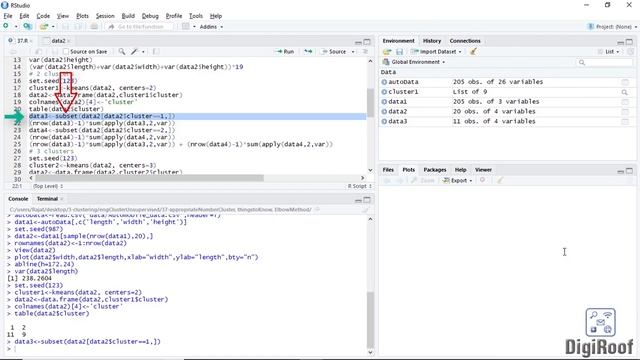Click the table view icon on data1 row

coord(625,102)
